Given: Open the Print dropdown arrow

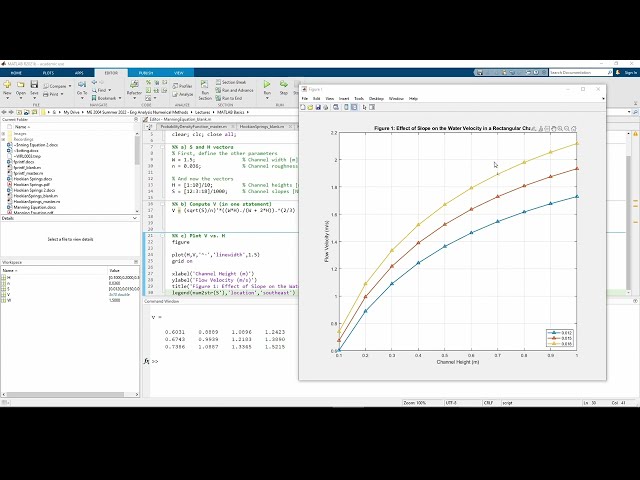Looking at the screenshot, I should click(62, 94).
